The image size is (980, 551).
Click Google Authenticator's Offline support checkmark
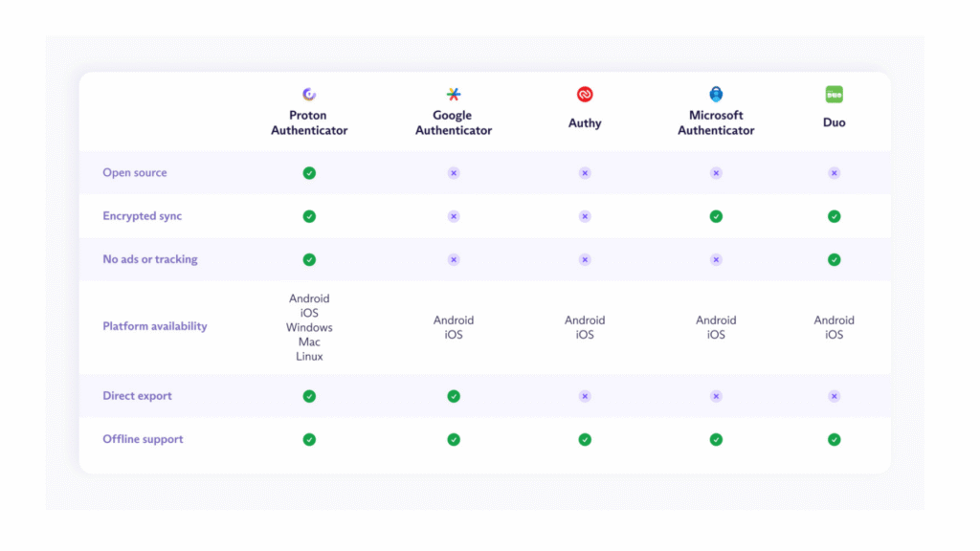(454, 440)
